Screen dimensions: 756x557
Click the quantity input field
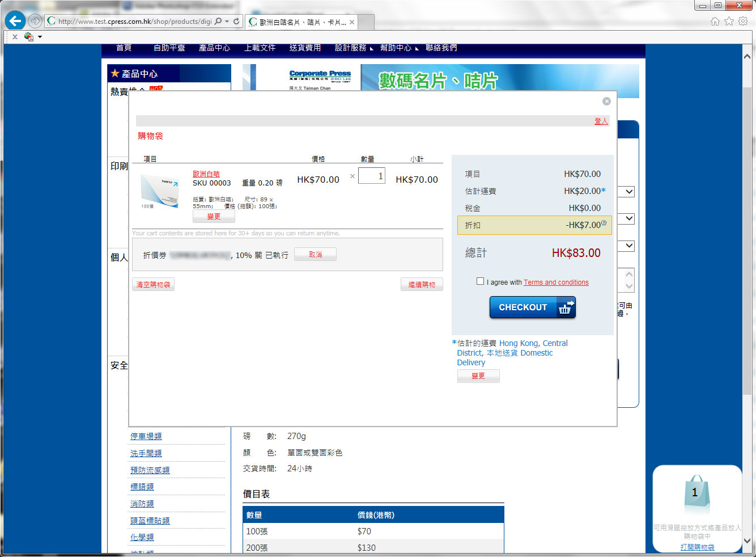click(372, 176)
